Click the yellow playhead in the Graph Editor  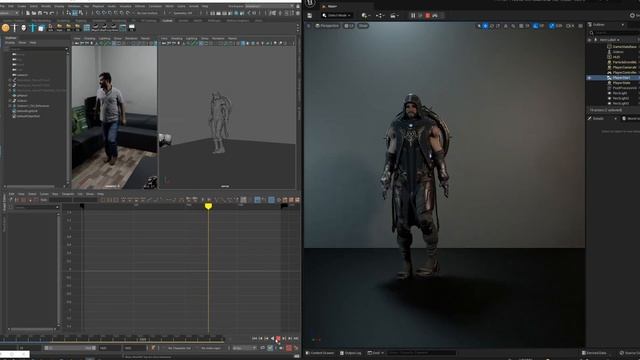click(208, 206)
